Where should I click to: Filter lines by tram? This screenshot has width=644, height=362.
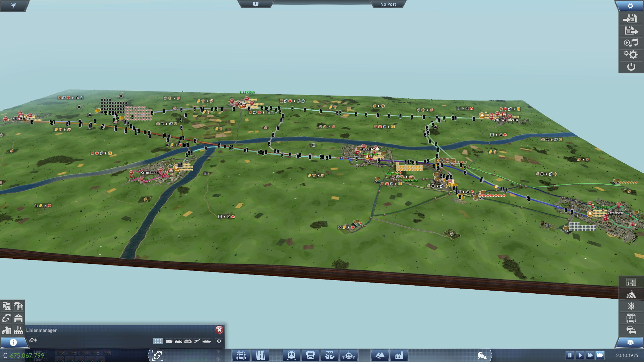pos(188,341)
